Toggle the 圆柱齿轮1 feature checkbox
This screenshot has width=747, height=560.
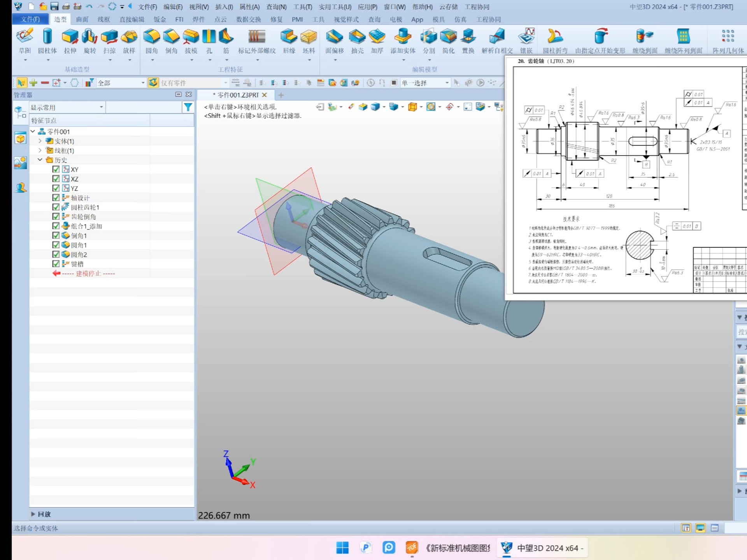click(56, 207)
